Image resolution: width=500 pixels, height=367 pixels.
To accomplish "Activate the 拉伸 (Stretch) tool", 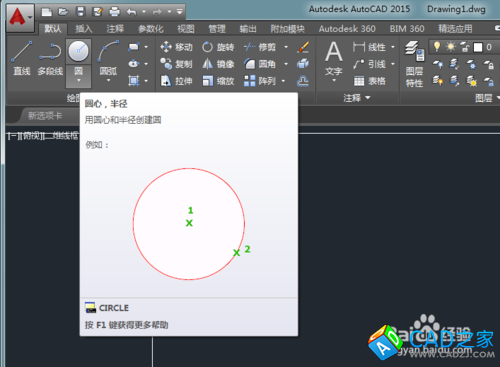I will (x=176, y=81).
